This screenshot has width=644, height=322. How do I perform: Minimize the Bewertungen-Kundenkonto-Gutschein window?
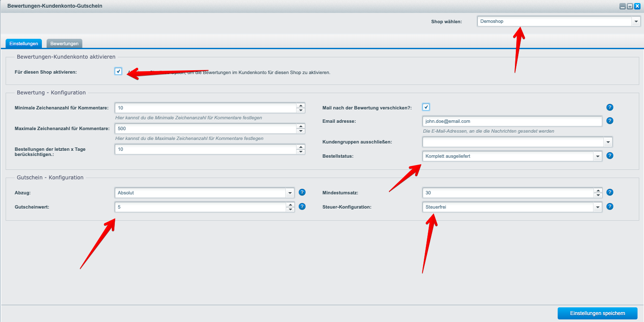(x=622, y=6)
